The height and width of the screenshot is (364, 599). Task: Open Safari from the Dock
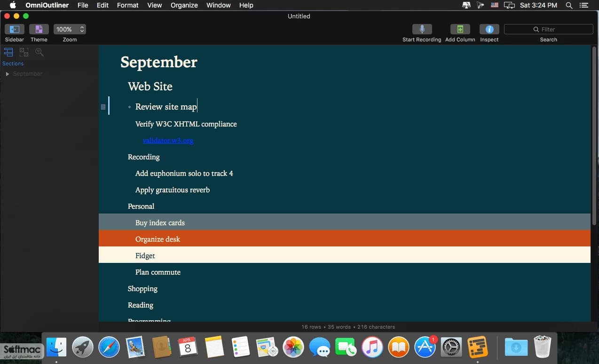point(109,348)
